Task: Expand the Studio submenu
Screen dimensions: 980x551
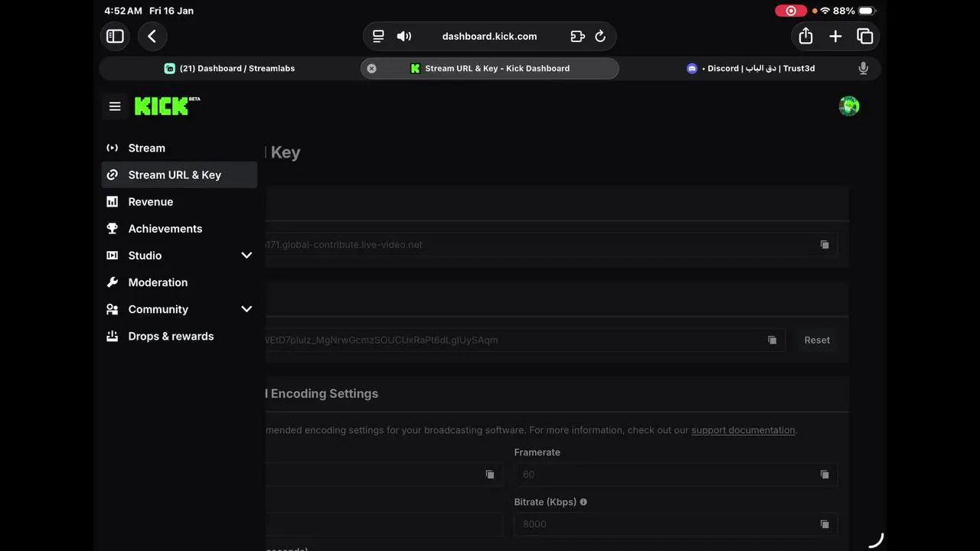Action: [247, 256]
